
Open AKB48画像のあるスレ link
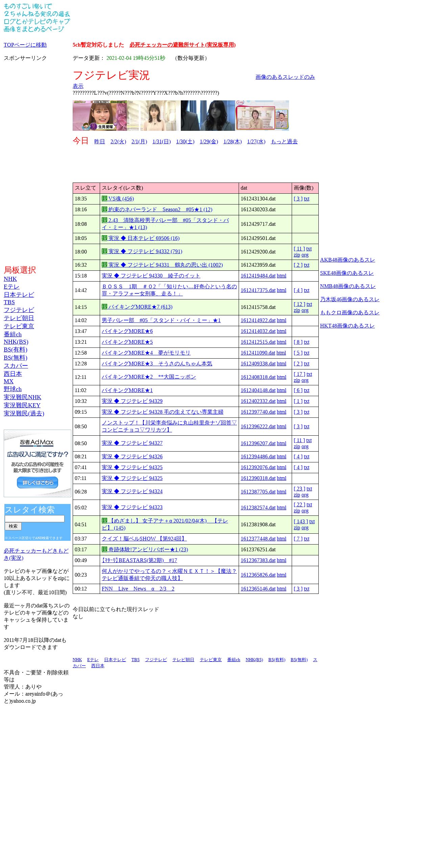(347, 260)
